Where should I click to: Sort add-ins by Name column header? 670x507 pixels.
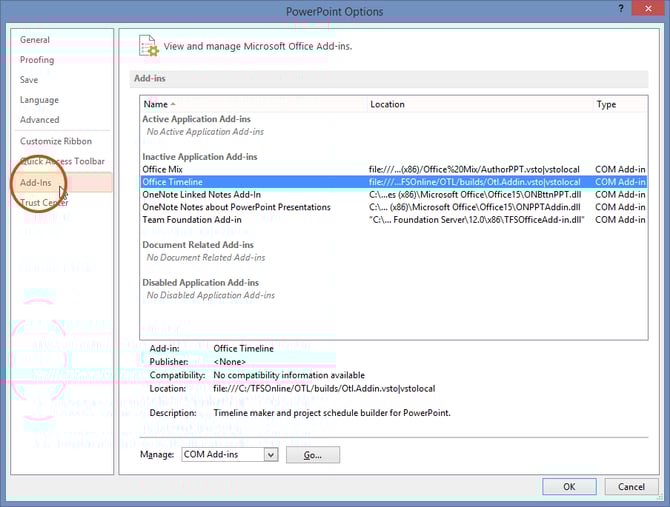coord(155,104)
